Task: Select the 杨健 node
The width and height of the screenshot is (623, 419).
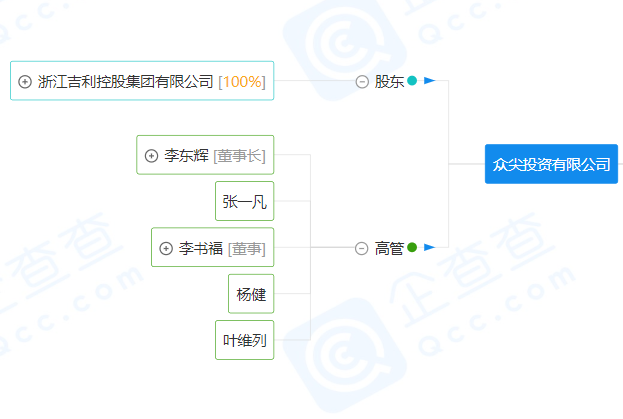Action: click(251, 294)
